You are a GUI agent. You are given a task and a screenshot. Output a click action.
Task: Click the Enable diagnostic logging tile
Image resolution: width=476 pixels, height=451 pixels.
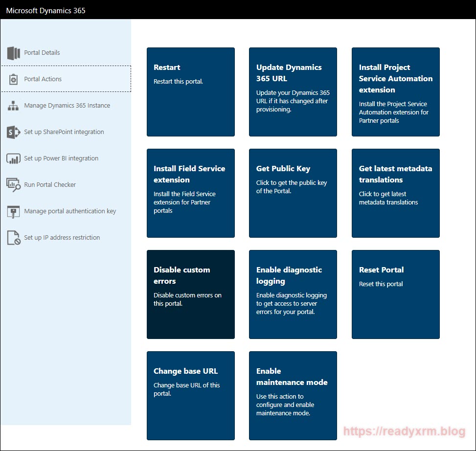(x=293, y=294)
